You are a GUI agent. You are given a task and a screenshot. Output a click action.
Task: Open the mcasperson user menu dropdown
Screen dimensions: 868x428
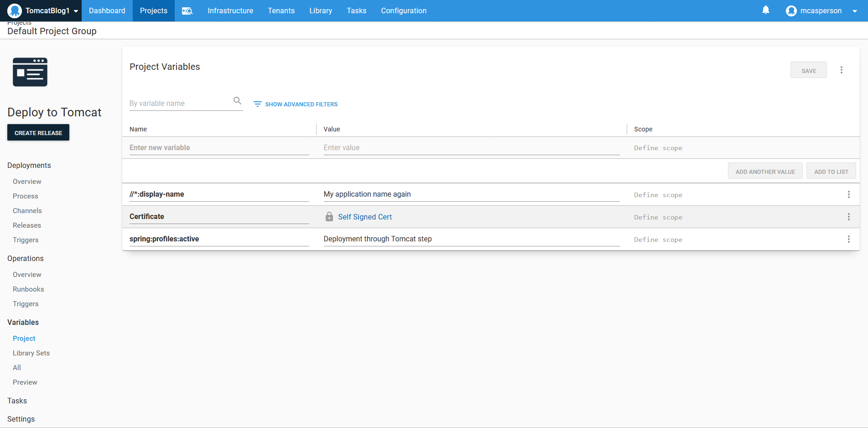pyautogui.click(x=854, y=11)
